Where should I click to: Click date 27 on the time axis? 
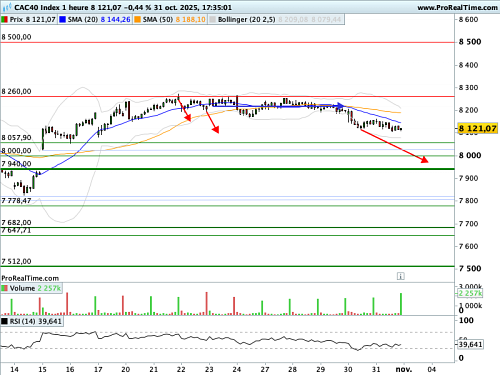[x=265, y=369]
